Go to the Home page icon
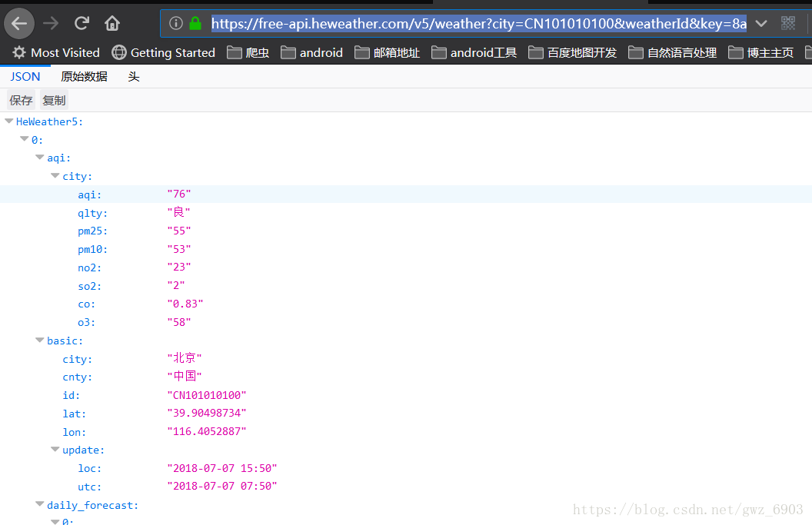The image size is (812, 525). tap(112, 23)
